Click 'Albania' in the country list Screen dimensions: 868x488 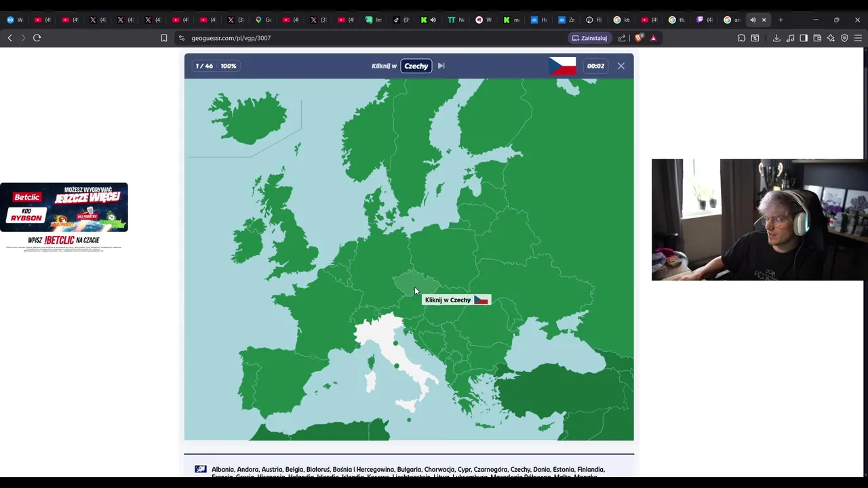click(222, 469)
